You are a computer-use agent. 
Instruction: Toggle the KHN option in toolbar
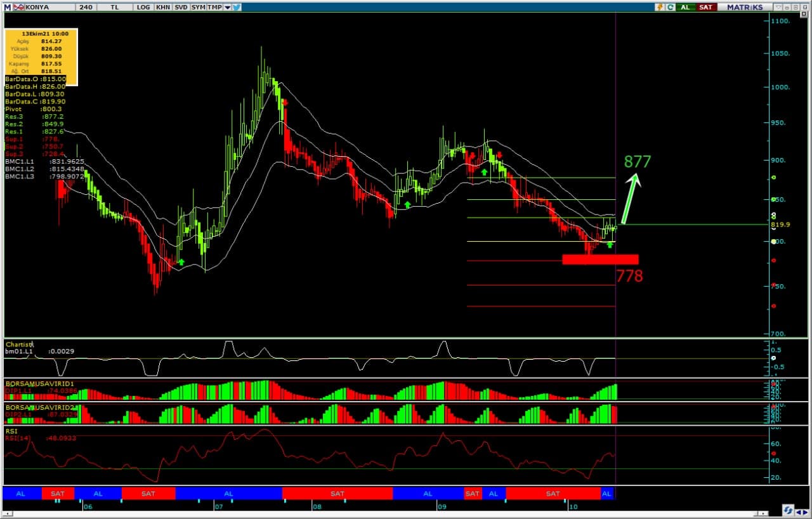162,7
